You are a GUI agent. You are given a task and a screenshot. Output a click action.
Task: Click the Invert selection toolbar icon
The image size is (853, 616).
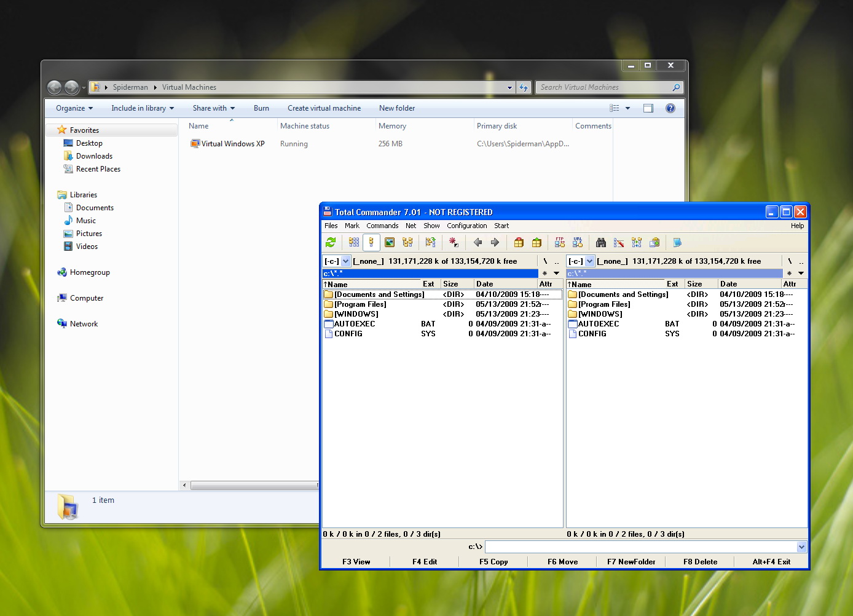[x=454, y=243]
